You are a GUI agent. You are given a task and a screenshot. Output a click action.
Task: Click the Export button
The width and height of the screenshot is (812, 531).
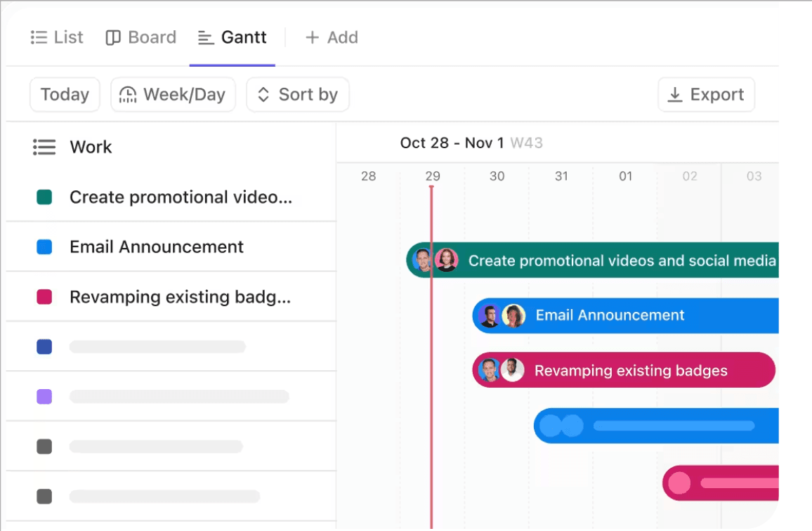(x=706, y=95)
